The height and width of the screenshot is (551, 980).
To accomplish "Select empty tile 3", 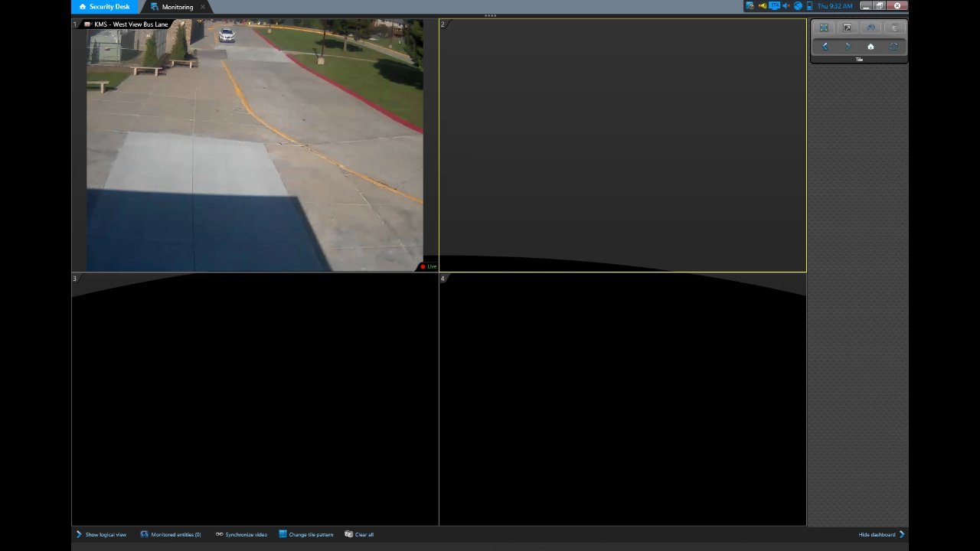I will click(255, 399).
